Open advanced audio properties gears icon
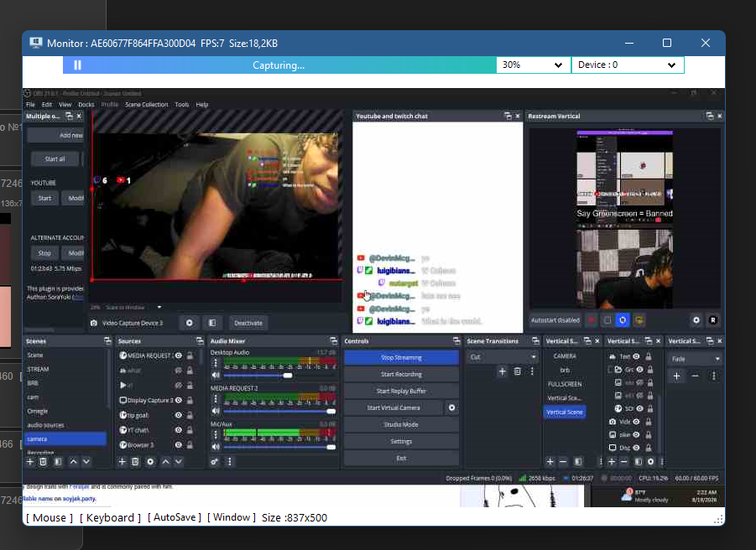Image resolution: width=756 pixels, height=550 pixels. click(x=215, y=462)
